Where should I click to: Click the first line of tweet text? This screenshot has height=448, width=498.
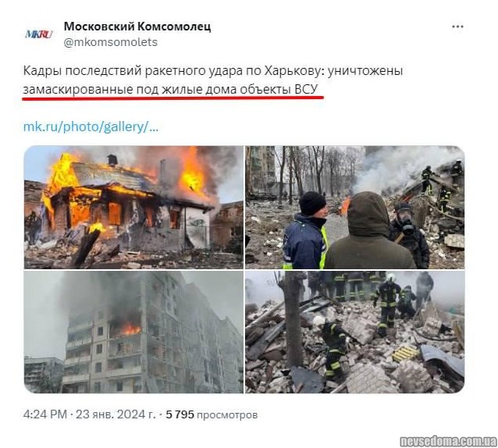click(213, 71)
